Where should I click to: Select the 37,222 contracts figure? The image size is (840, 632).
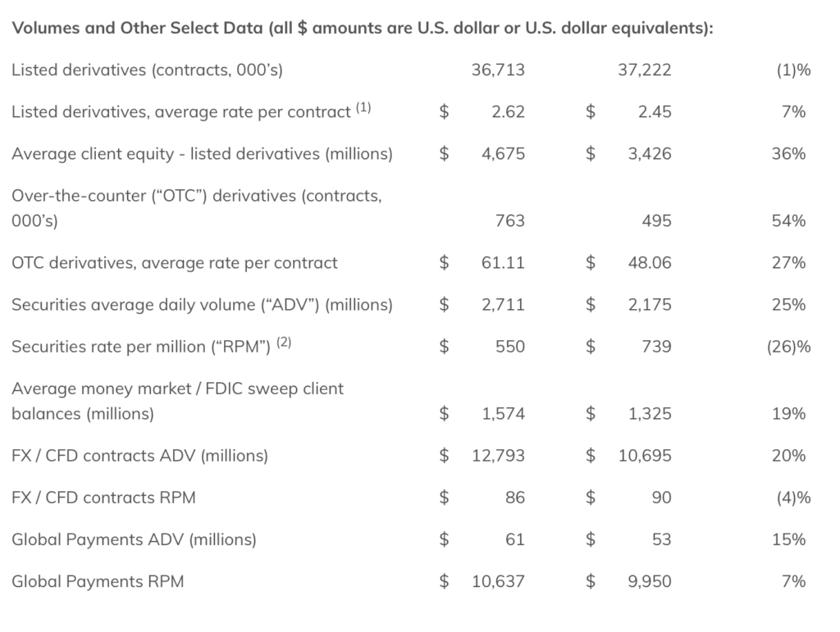point(644,70)
